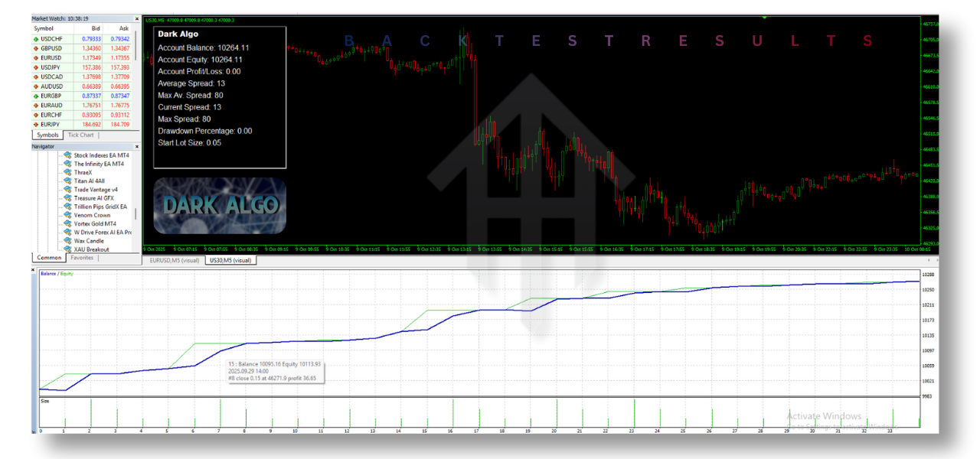
Task: Close the Market Watch panel
Action: [x=137, y=18]
